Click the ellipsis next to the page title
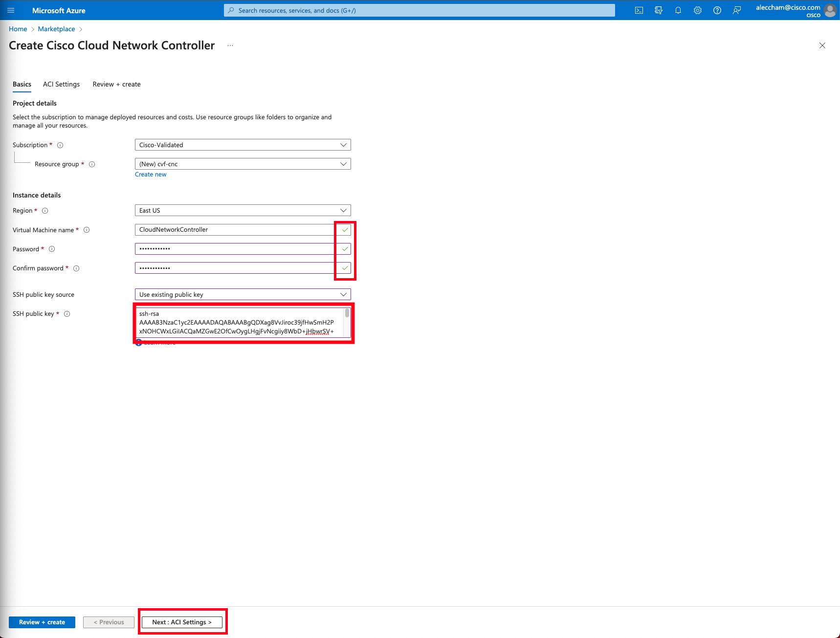The height and width of the screenshot is (638, 840). (x=230, y=45)
